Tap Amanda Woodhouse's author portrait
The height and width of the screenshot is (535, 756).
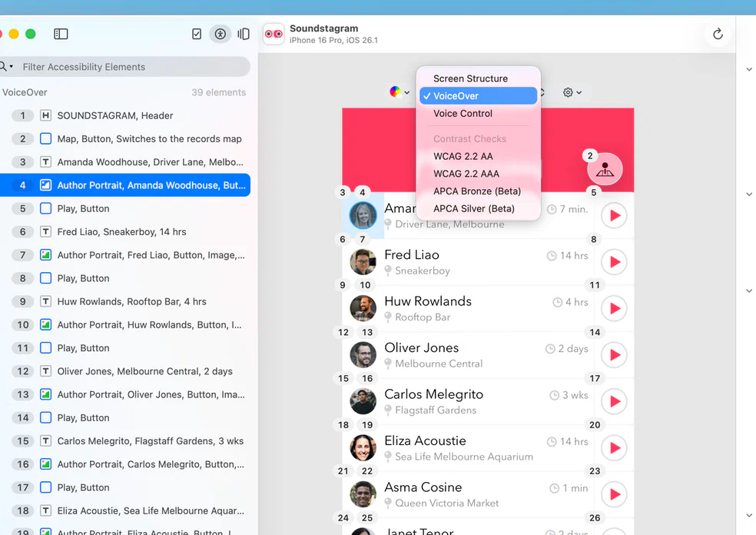coord(363,215)
